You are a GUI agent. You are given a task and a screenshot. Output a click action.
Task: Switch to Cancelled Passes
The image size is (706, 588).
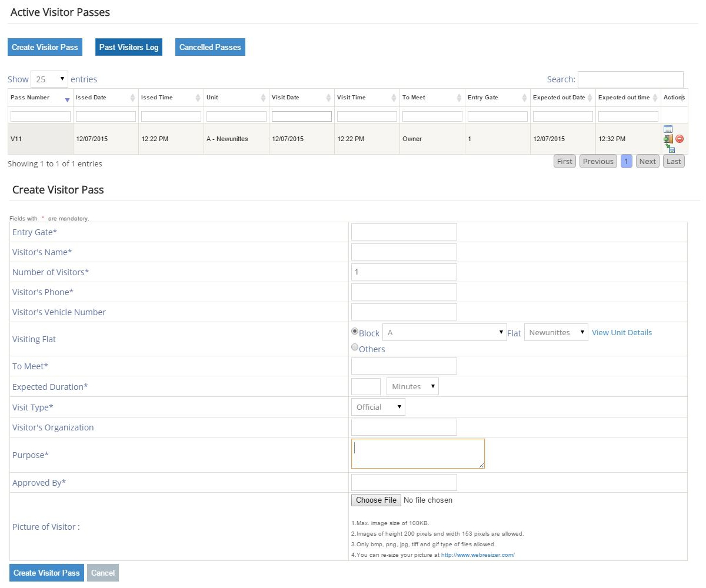tap(210, 47)
